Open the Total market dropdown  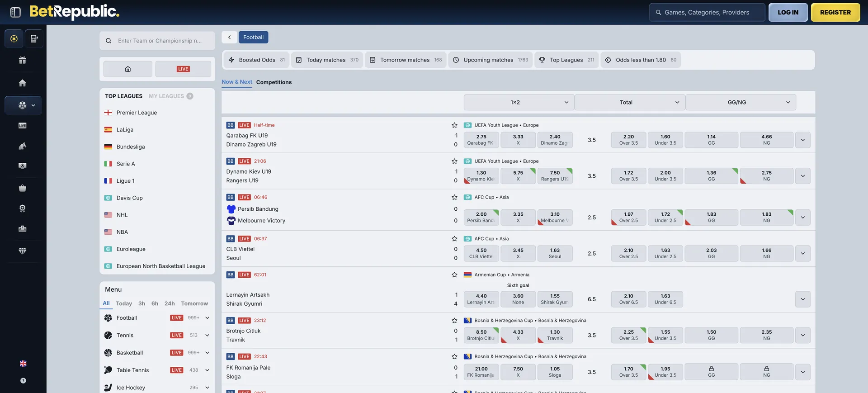(630, 103)
